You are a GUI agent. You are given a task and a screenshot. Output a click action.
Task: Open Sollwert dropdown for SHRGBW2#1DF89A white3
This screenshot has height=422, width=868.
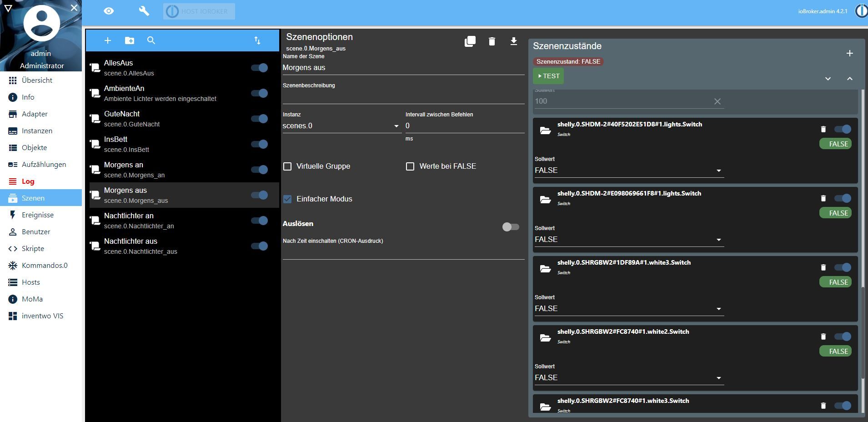629,309
